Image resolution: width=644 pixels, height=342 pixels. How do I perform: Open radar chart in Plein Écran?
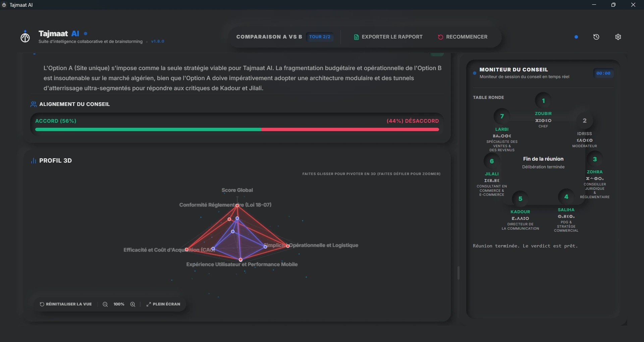point(163,304)
